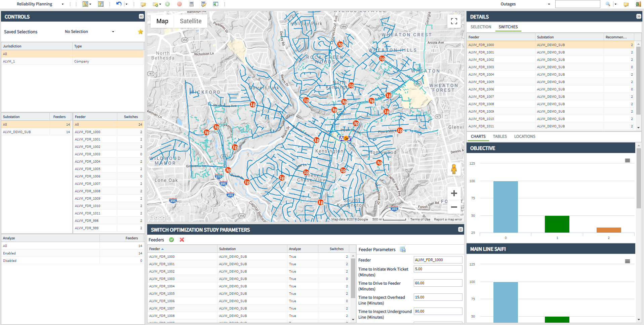Open the Reliability Planning dropdown
The height and width of the screenshot is (325, 644).
(63, 4)
